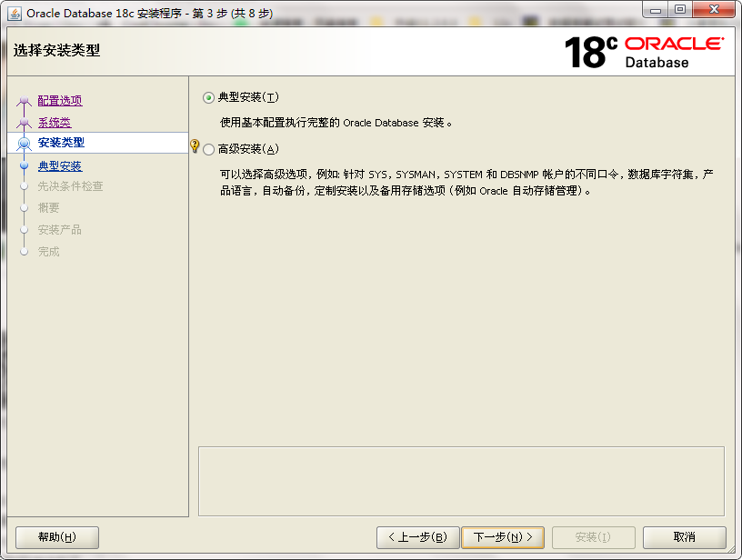Go back with 上一步(B) button
The width and height of the screenshot is (742, 560).
418,537
